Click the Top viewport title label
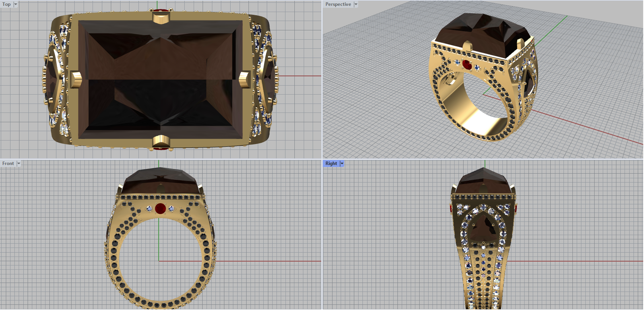The width and height of the screenshot is (644, 311). (x=6, y=4)
